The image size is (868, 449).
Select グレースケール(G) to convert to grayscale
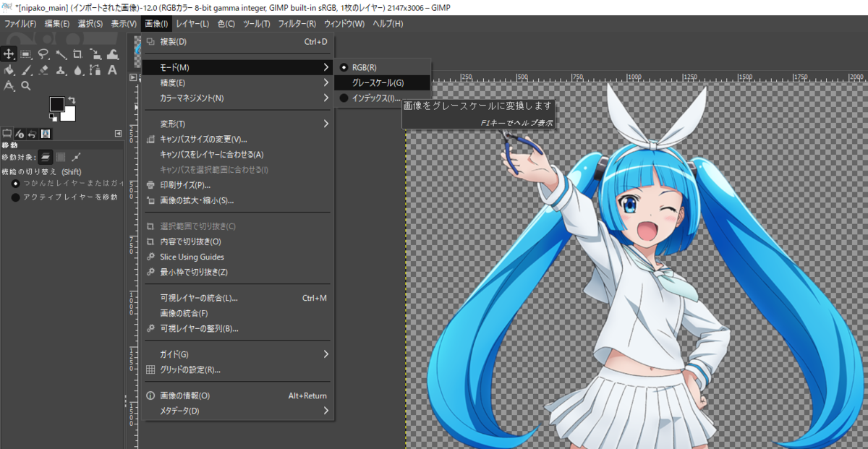click(377, 82)
